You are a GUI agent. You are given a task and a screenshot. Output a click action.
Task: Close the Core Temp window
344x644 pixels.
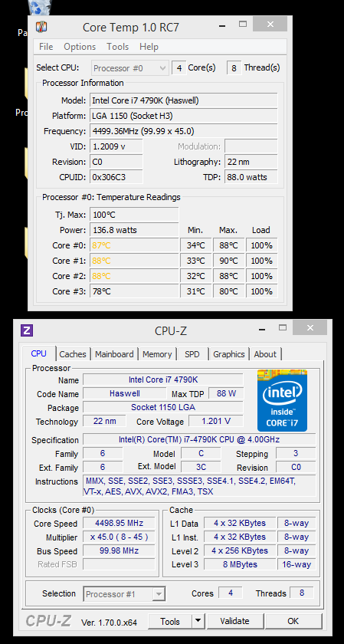(x=270, y=25)
